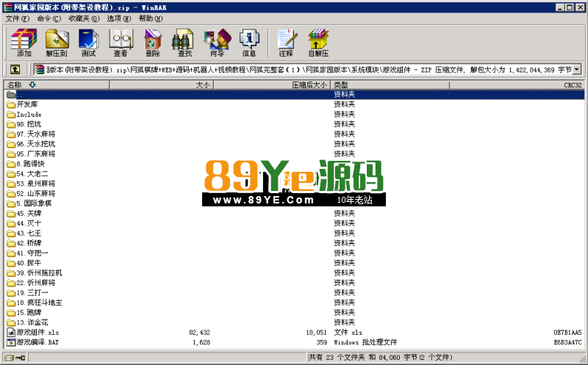This screenshot has height=365, width=588.
Task: Click the 查看 (View) book icon
Action: 121,43
